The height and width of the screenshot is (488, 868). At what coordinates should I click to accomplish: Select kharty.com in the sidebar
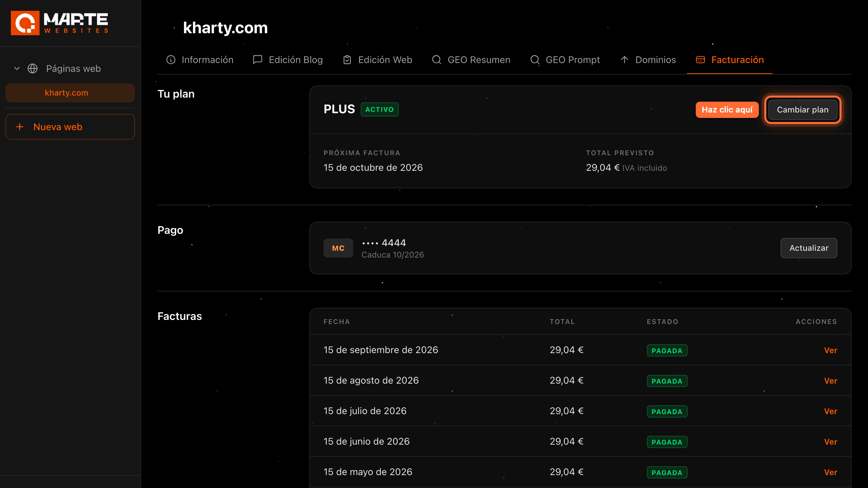click(70, 93)
